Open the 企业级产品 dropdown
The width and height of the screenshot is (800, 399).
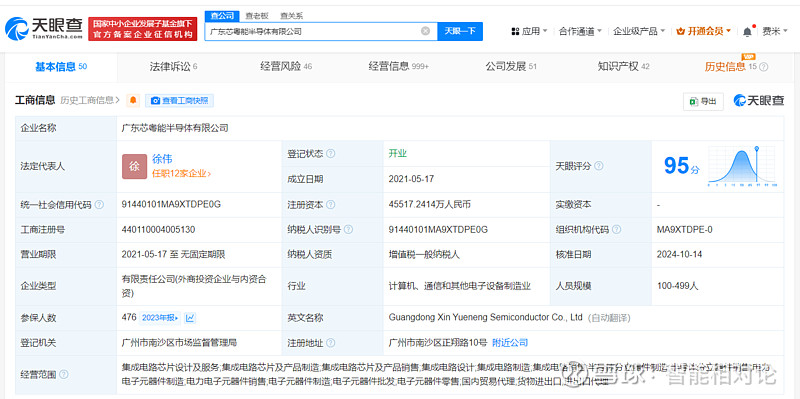coord(639,31)
